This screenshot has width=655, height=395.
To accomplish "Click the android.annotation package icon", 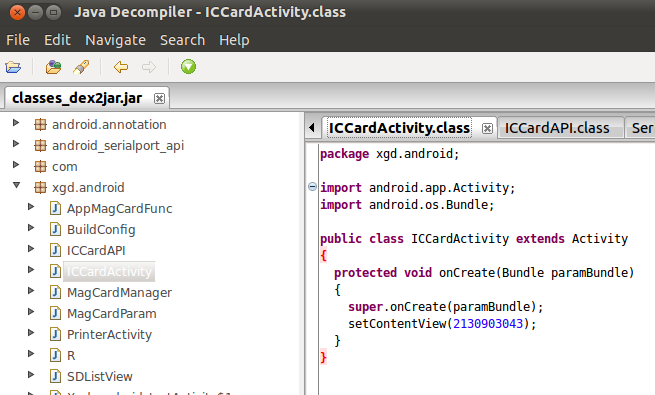I will [x=40, y=124].
